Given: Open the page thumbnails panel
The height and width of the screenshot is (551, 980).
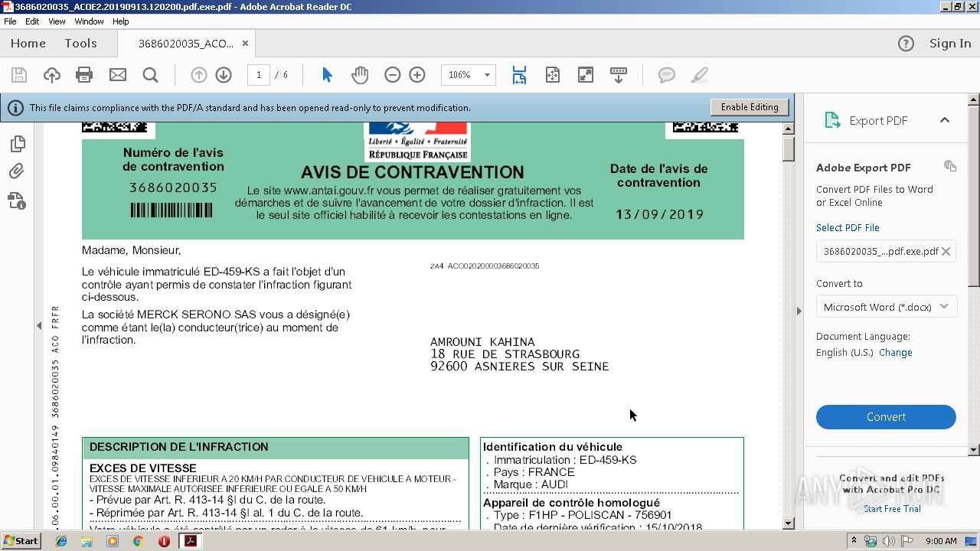Looking at the screenshot, I should [x=17, y=144].
